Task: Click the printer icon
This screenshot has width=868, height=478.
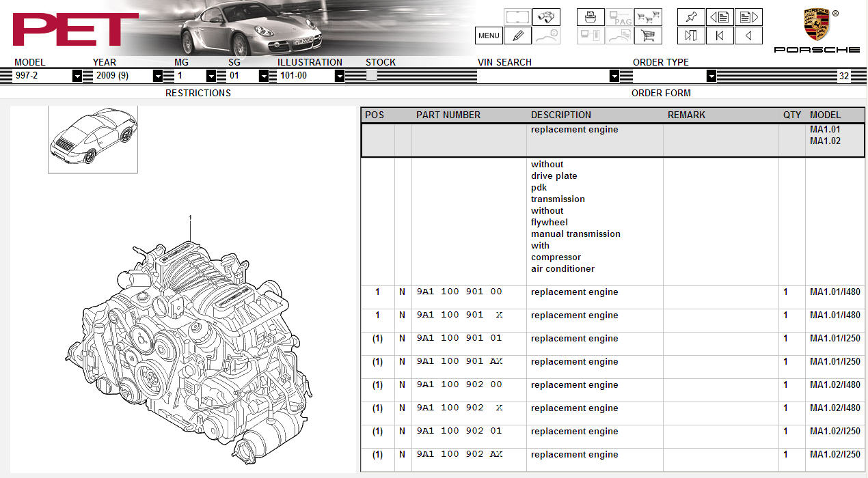Action: [x=590, y=17]
